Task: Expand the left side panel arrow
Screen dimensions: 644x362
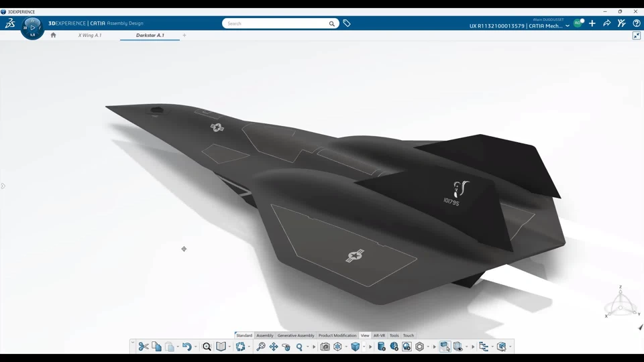Action: click(3, 186)
